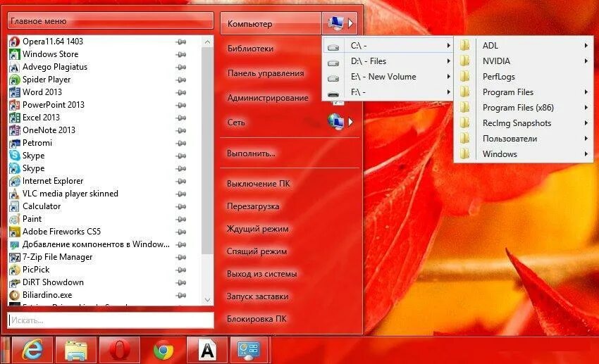Expand the F:\ drive submenu arrow
Viewport: 599px width, 364px height.
point(448,92)
